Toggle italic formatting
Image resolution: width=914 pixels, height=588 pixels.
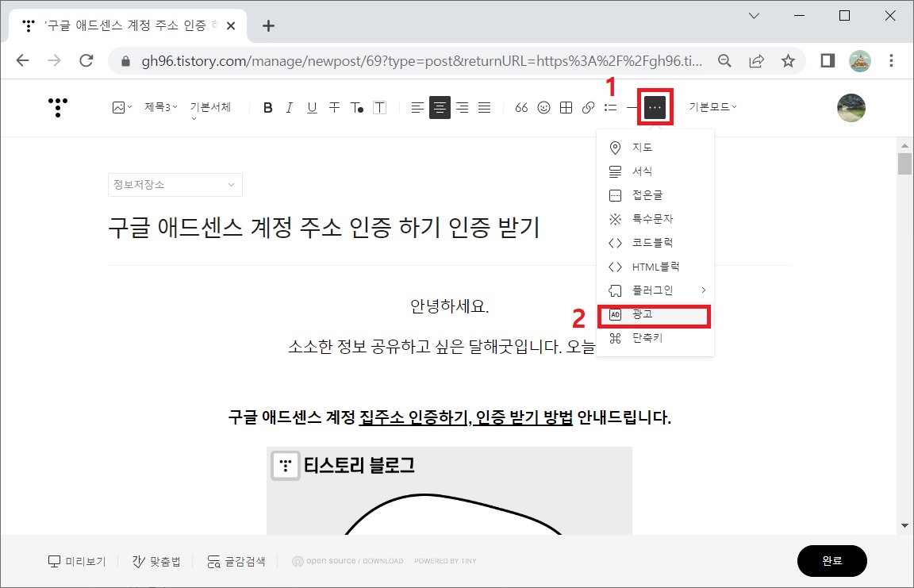[289, 107]
